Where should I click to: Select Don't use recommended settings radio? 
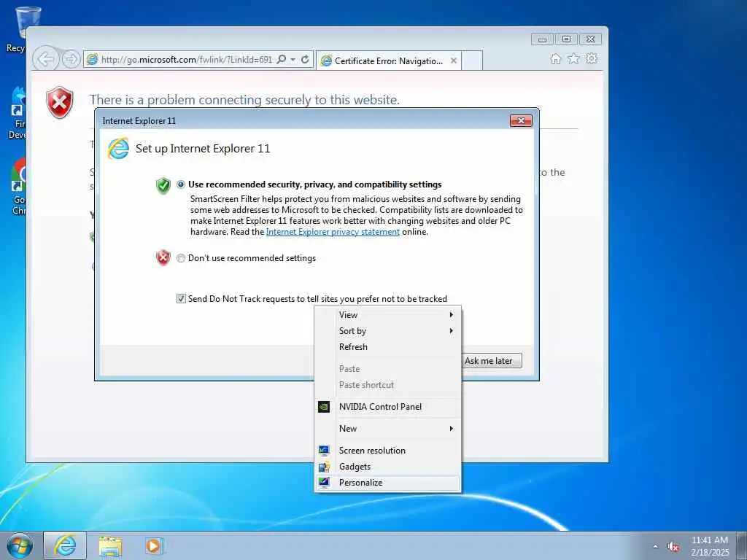(x=181, y=258)
